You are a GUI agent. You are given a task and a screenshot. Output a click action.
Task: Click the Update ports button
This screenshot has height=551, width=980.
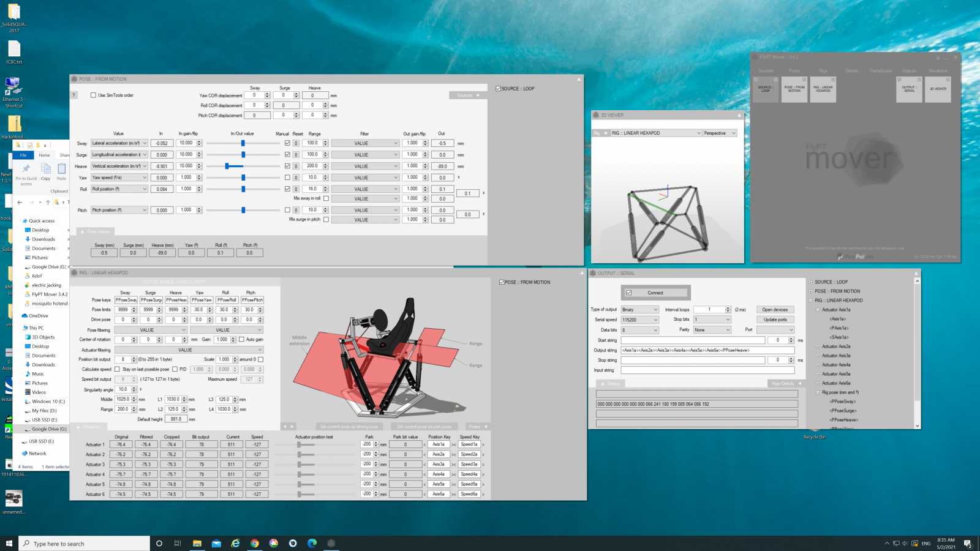click(775, 320)
